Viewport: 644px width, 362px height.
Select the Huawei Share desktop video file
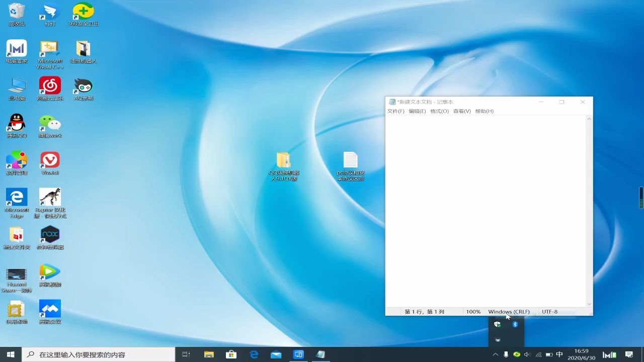(17, 280)
